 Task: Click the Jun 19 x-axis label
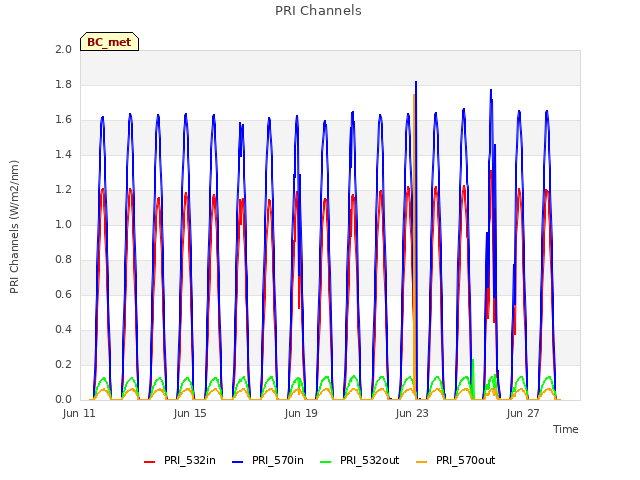[301, 413]
